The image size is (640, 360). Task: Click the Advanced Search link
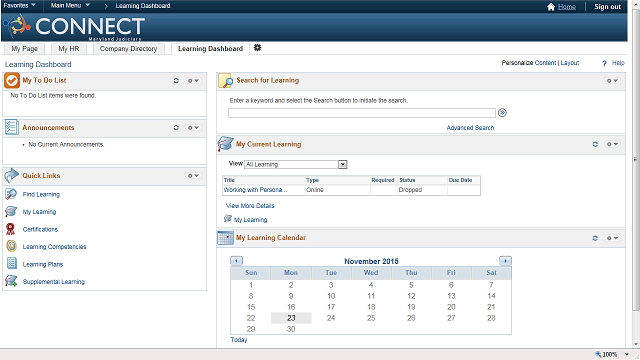[x=470, y=128]
